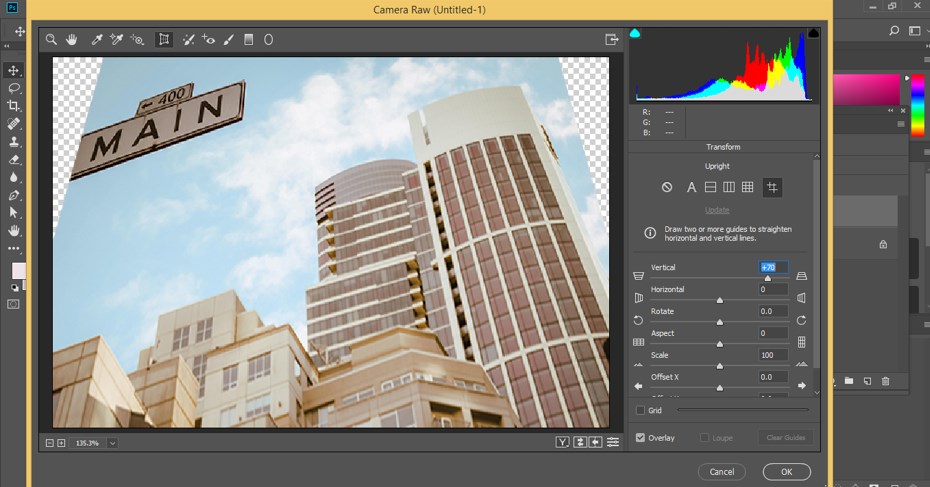Uncheck the Overlay checkbox
This screenshot has width=930, height=487.
641,438
